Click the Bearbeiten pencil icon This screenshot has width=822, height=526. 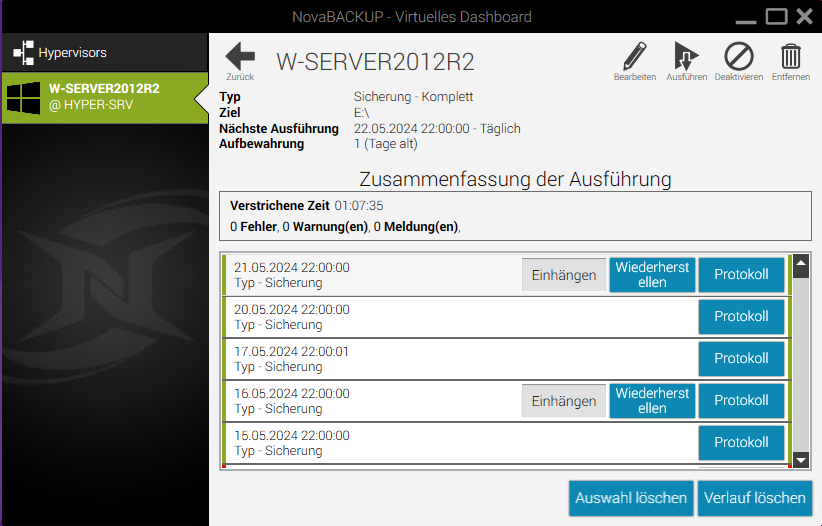pos(635,57)
